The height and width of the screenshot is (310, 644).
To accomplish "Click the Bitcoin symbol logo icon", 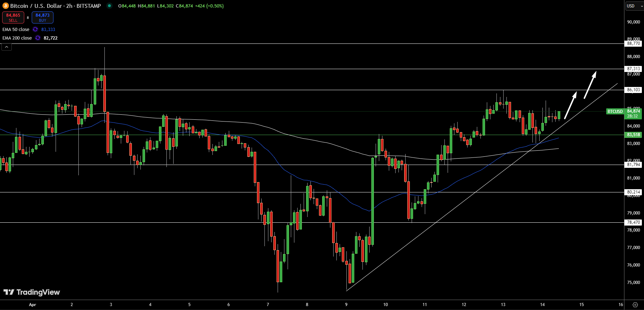I will click(6, 6).
